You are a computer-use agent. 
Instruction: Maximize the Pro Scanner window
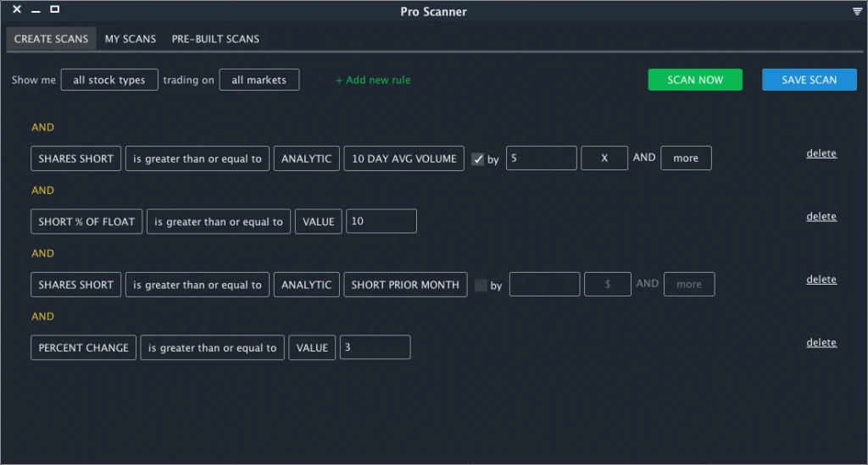[55, 8]
